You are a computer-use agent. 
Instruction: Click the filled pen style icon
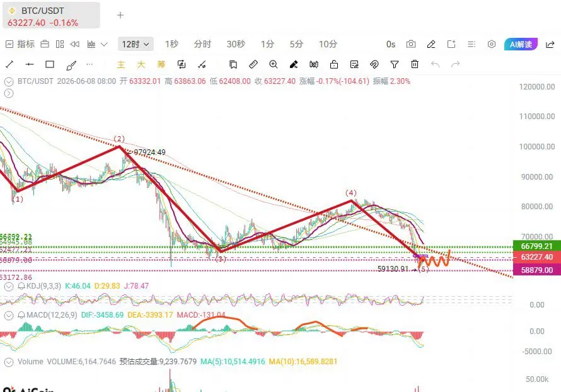(x=294, y=64)
